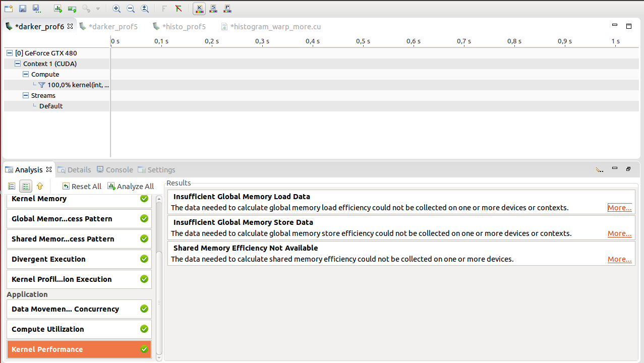Image resolution: width=644 pixels, height=363 pixels.
Task: Click the Analyze All button
Action: [x=131, y=186]
